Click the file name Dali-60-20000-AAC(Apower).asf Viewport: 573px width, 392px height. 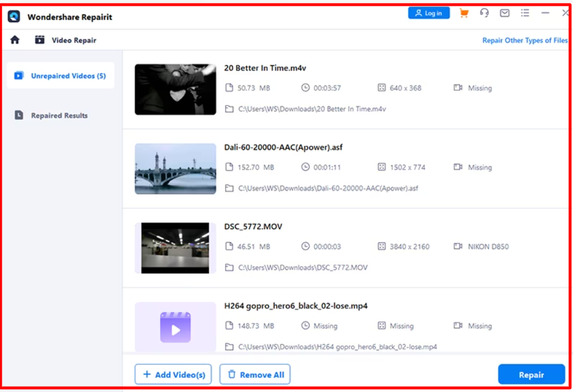coord(283,147)
